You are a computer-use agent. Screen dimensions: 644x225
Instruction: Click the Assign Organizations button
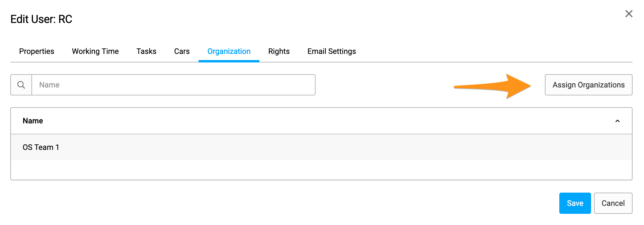coord(588,85)
